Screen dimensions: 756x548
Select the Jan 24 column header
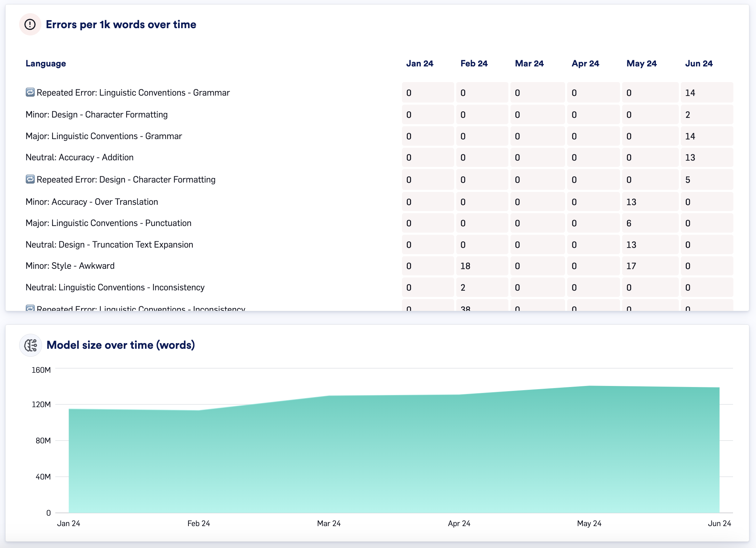tap(420, 63)
